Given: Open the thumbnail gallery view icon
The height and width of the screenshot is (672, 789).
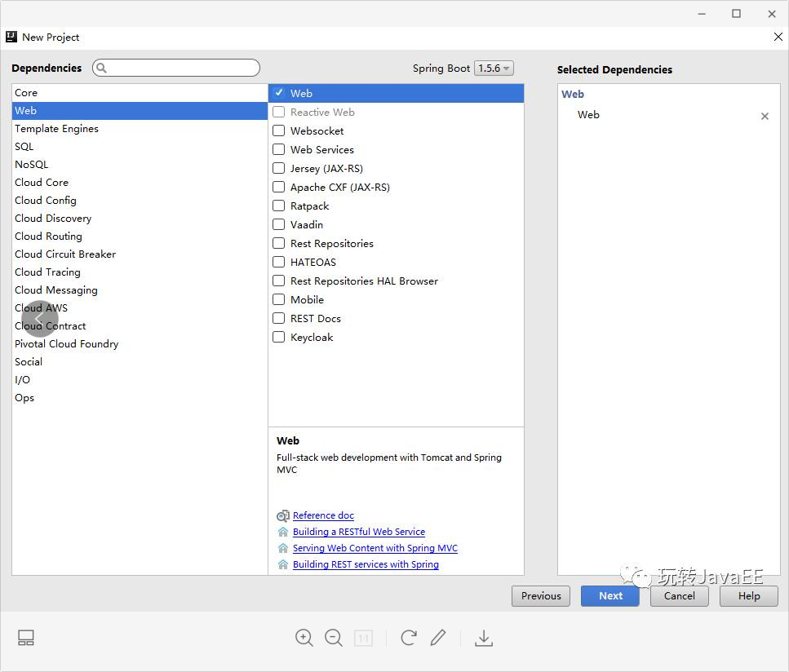Looking at the screenshot, I should click(x=25, y=638).
